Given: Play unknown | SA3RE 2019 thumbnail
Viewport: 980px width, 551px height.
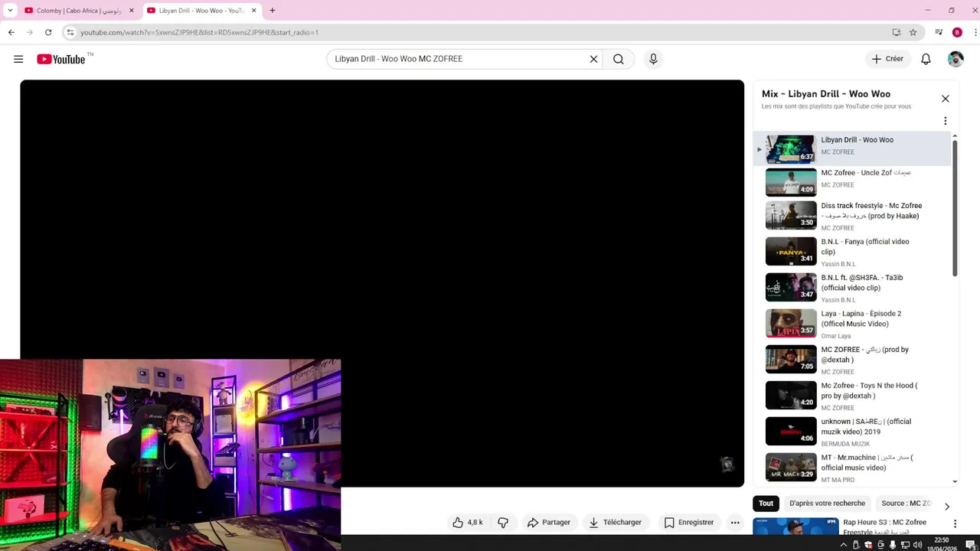Looking at the screenshot, I should coord(791,432).
